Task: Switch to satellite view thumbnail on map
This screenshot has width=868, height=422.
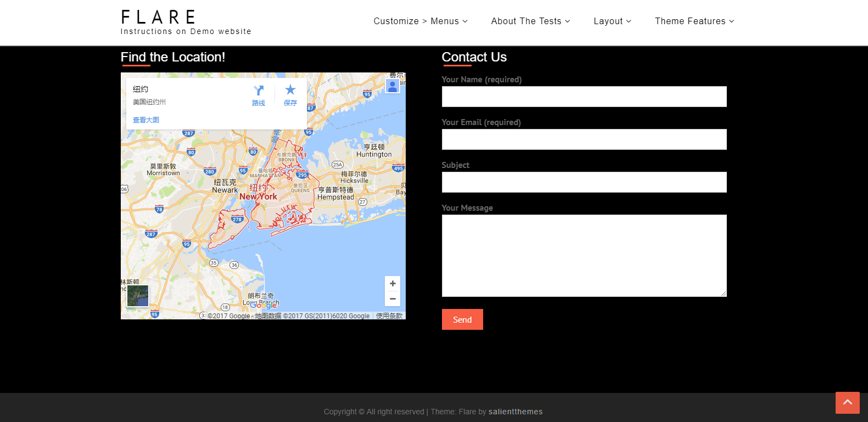Action: 138,296
